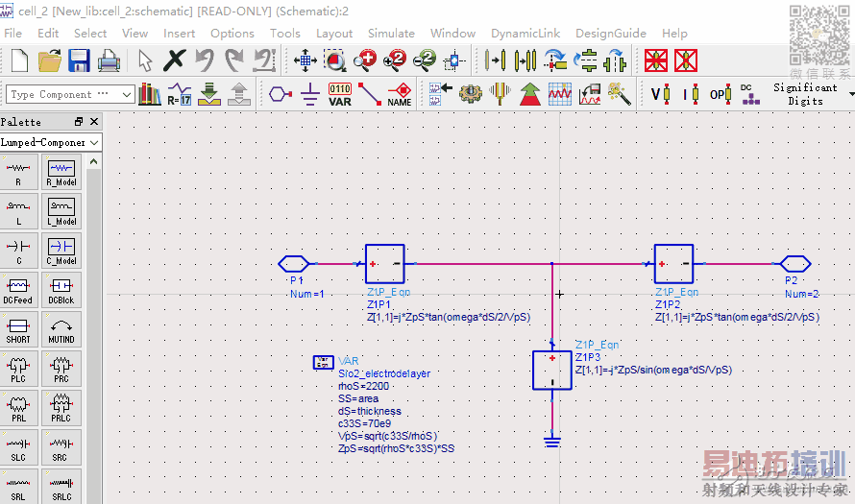This screenshot has height=504, width=855.
Task: Open new data display window icon
Action: tap(559, 94)
